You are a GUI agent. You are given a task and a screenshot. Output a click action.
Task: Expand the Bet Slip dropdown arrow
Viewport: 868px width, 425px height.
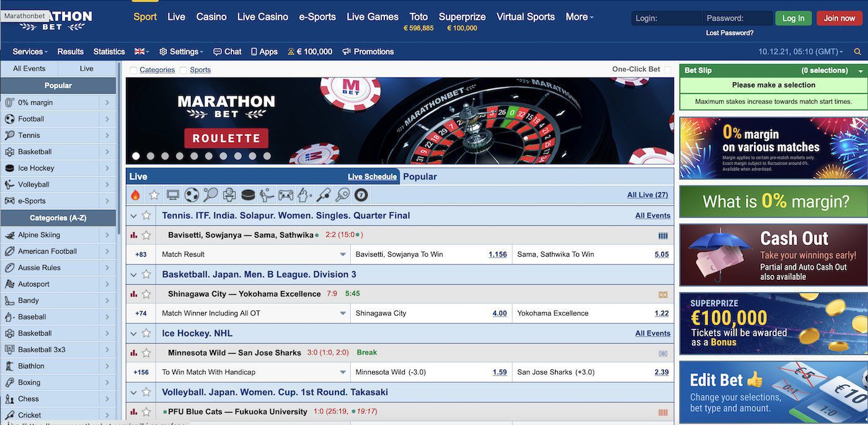coord(861,71)
